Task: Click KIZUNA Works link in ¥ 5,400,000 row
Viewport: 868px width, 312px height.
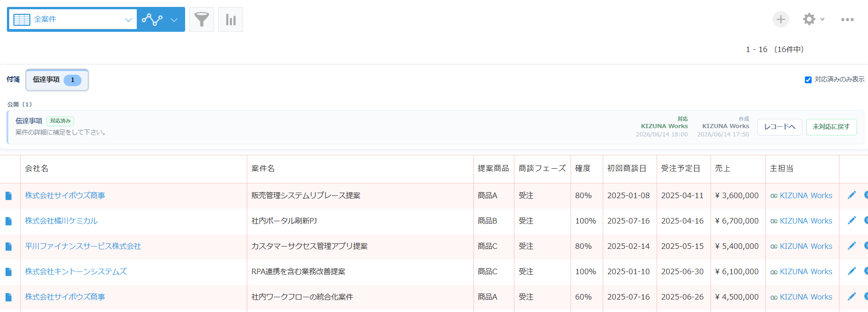Action: [806, 246]
